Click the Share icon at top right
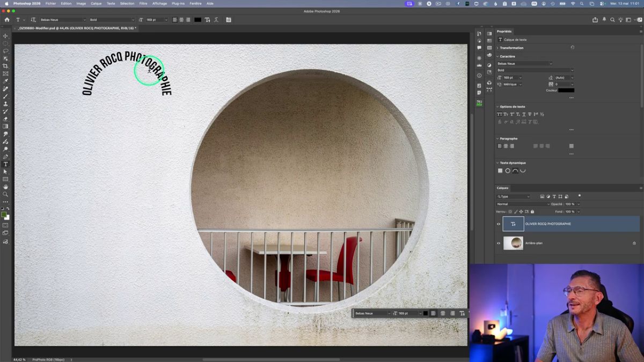 point(595,20)
